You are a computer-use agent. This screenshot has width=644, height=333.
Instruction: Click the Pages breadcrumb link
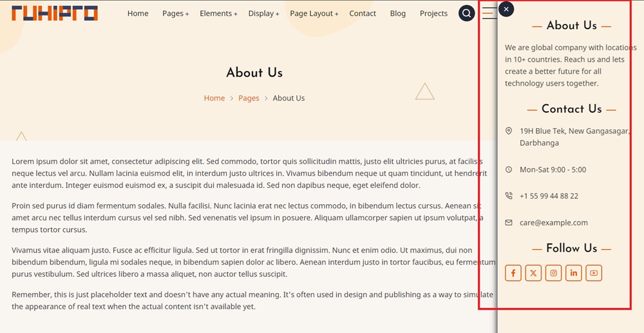click(249, 99)
